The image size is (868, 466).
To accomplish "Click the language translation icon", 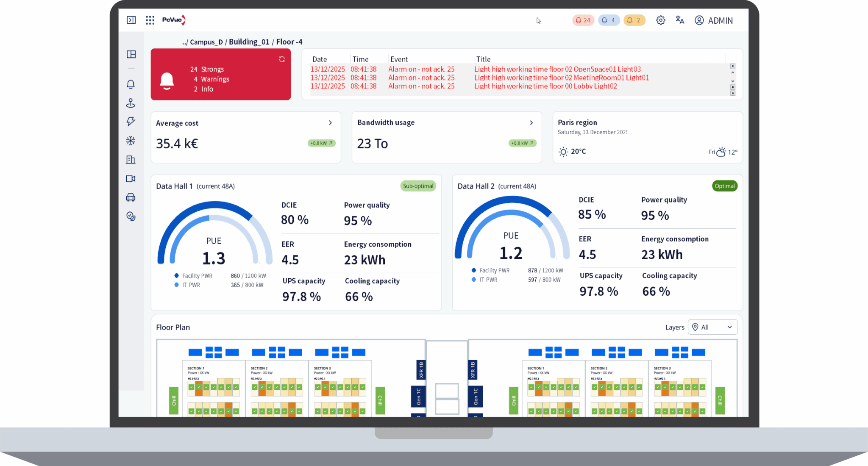I will pyautogui.click(x=680, y=20).
